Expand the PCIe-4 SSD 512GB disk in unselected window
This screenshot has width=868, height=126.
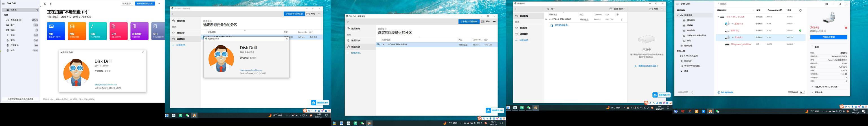pos(546,19)
